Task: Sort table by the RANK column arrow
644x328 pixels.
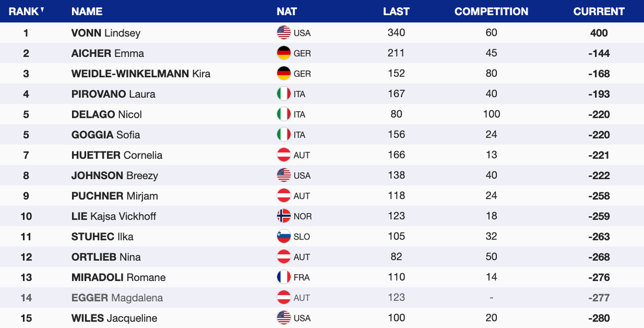Action: (x=42, y=10)
